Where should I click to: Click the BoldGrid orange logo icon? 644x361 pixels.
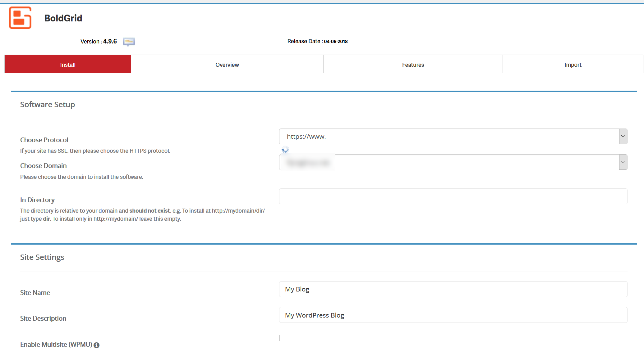(20, 18)
